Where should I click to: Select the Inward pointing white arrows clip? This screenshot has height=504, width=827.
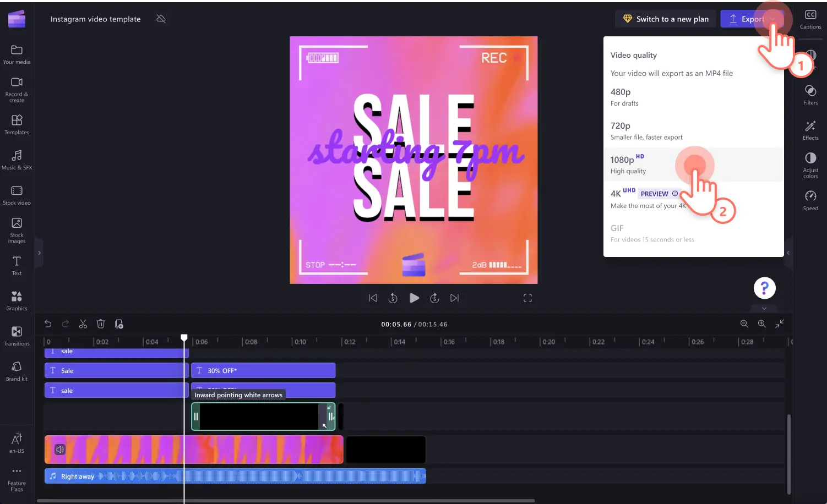[x=263, y=417]
